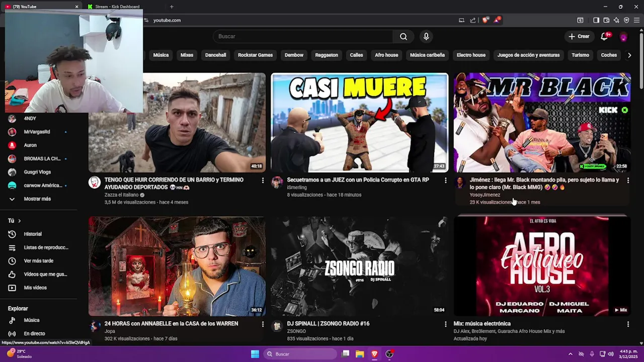Click the tab search icon in the browser toolbar

pos(580,20)
